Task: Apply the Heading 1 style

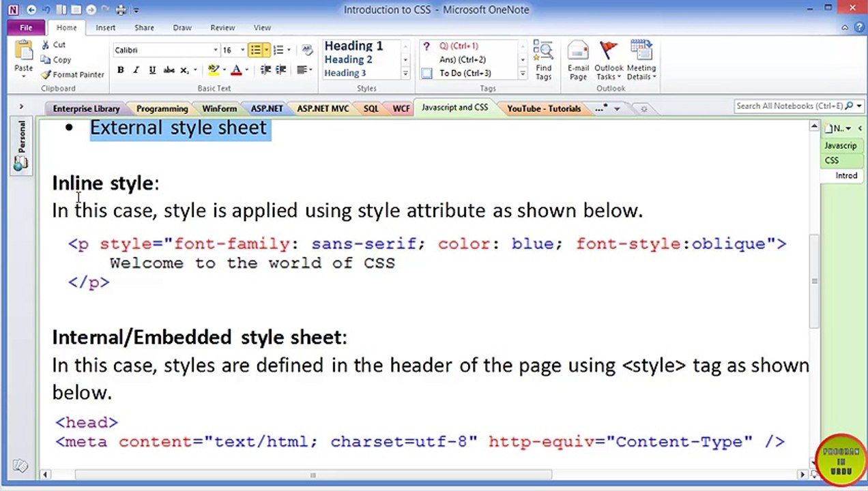Action: pos(353,46)
